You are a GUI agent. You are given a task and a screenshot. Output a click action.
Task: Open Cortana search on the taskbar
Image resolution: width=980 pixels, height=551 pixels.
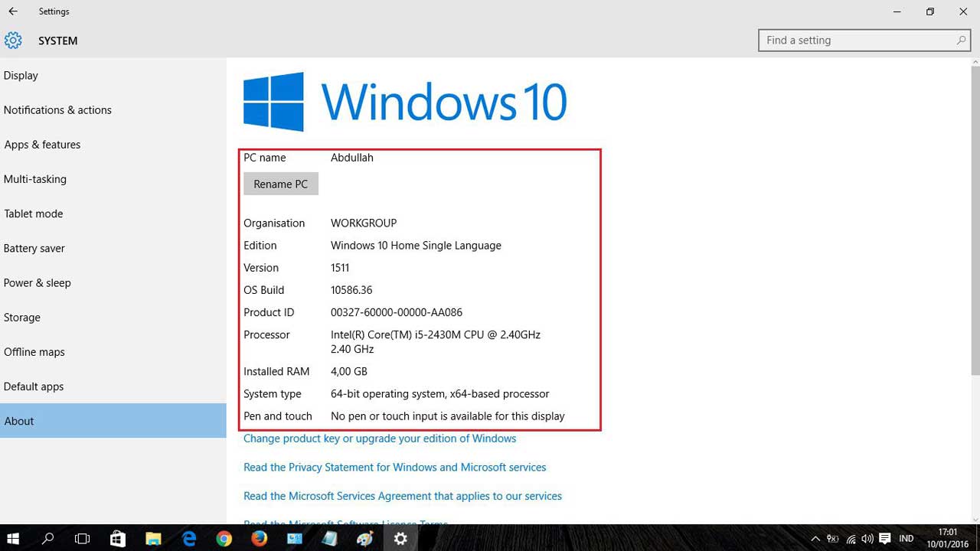pos(47,538)
